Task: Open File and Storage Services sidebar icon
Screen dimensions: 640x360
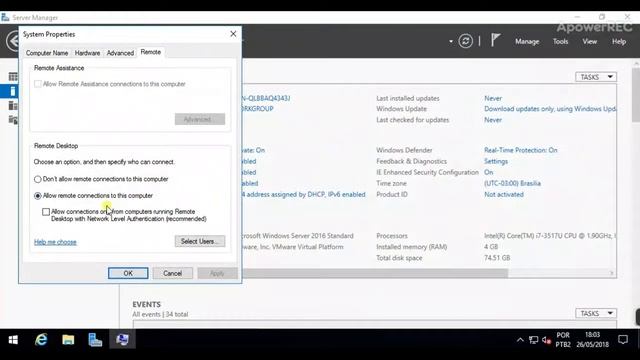Action: pos(13,120)
